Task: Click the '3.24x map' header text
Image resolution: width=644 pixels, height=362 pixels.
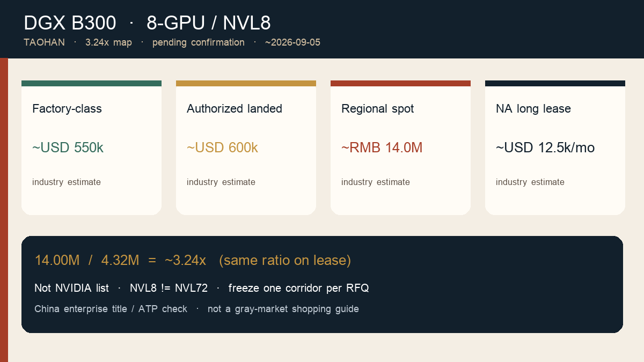Action: pyautogui.click(x=108, y=42)
